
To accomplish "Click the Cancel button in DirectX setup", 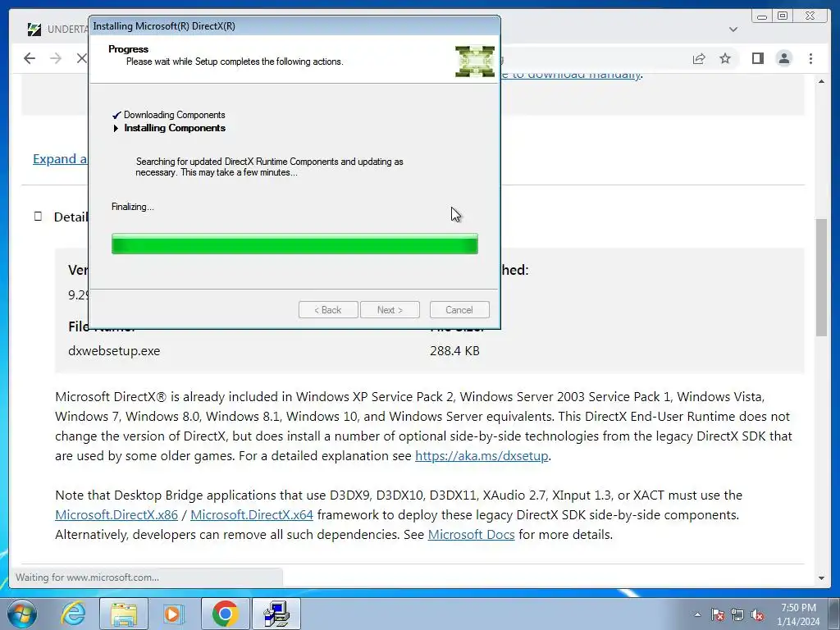I will [459, 309].
